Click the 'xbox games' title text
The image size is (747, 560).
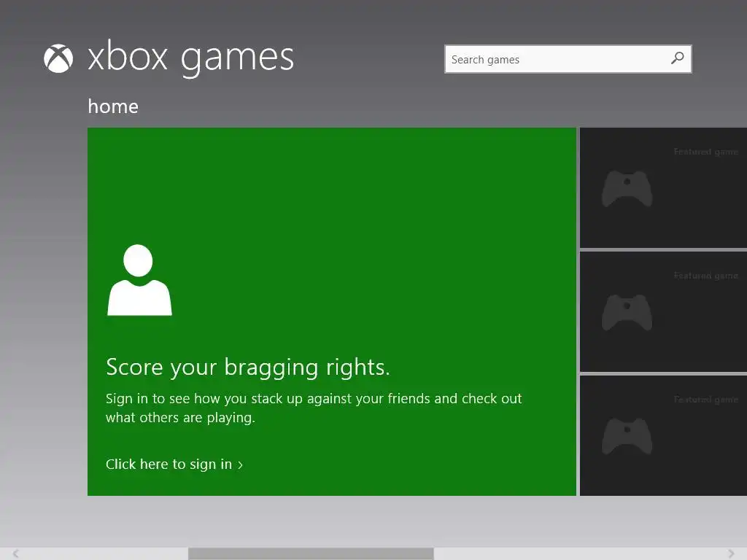pos(190,58)
